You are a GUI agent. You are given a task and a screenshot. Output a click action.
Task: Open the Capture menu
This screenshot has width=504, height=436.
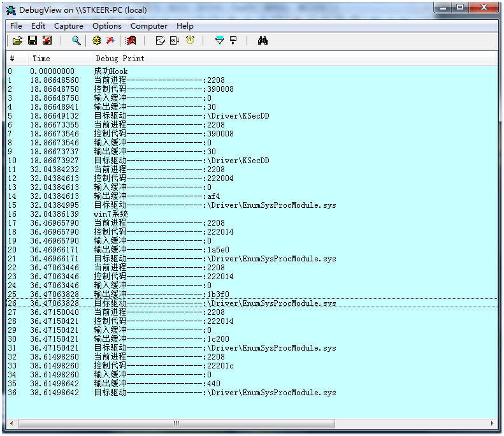coord(69,26)
